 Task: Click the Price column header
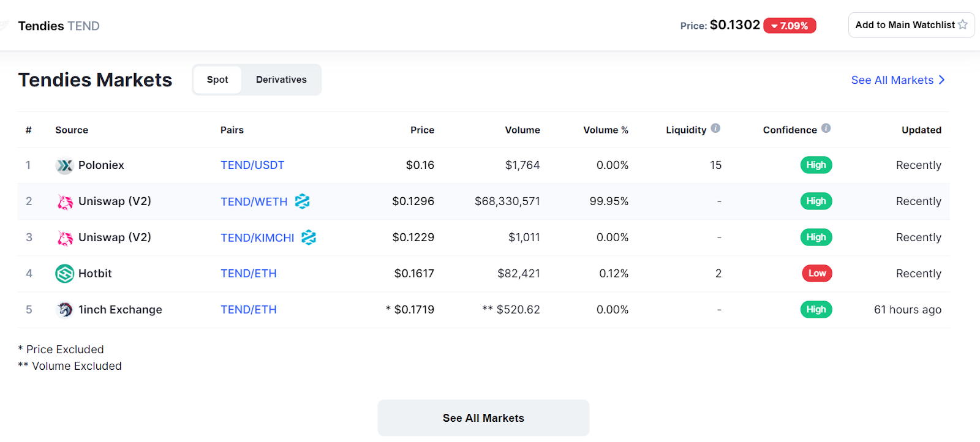tap(422, 130)
